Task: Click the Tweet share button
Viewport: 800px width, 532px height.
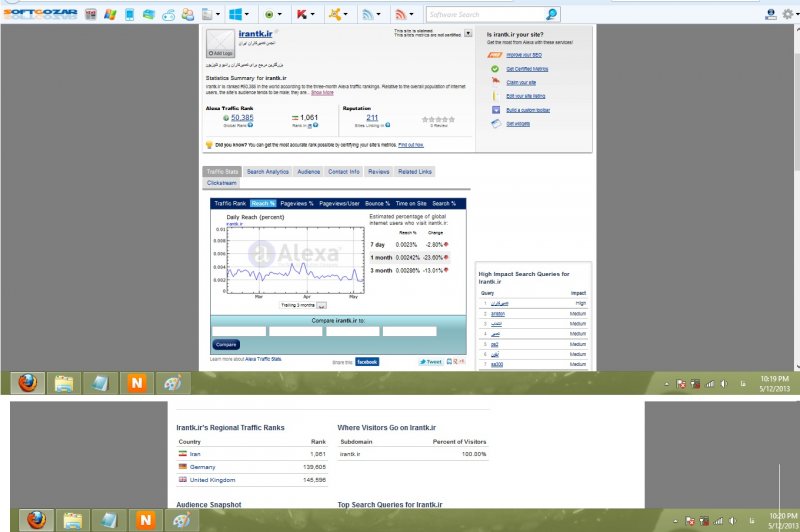Action: pyautogui.click(x=431, y=362)
